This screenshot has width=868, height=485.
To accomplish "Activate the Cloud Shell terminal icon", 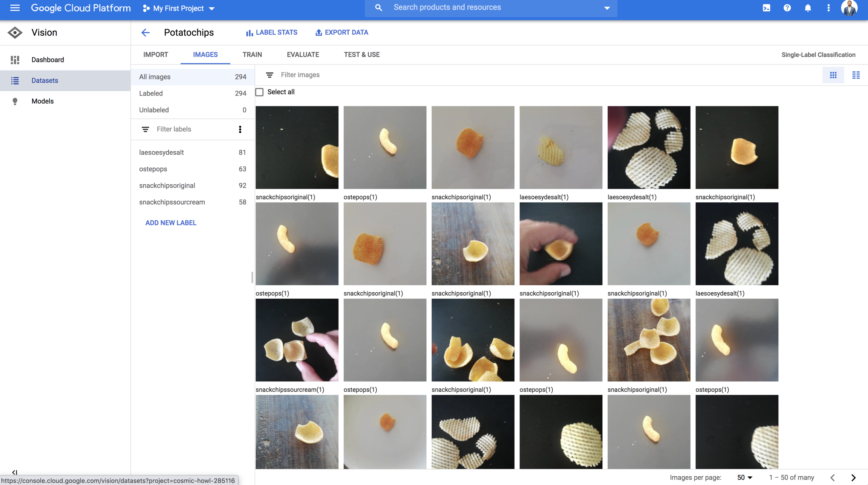I will (766, 8).
